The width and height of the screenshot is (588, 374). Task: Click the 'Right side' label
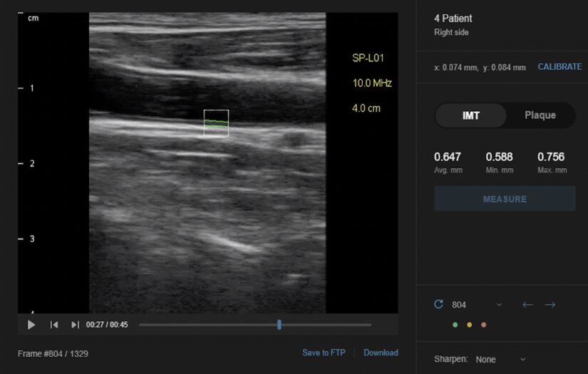(451, 32)
